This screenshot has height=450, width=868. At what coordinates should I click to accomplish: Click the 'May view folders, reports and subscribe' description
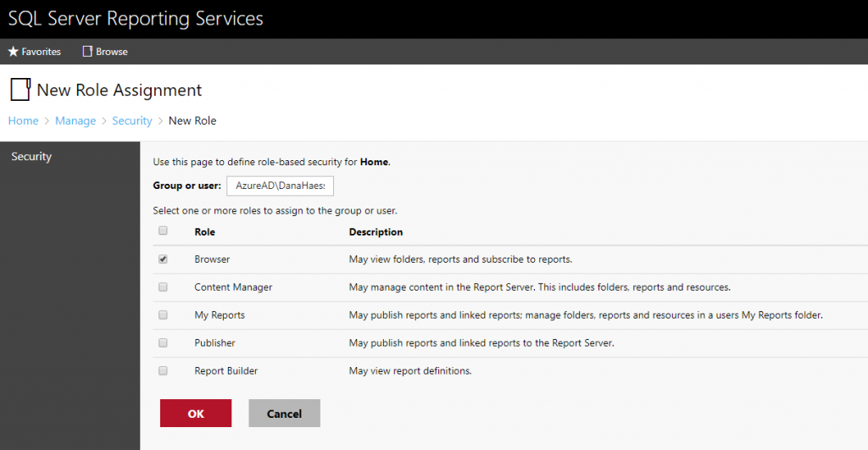(x=460, y=259)
